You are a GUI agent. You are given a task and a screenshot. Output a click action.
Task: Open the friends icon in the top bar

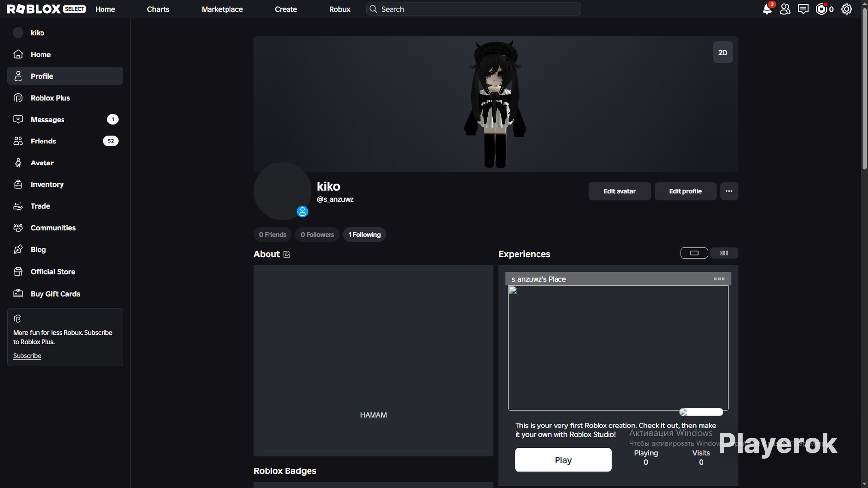tap(785, 9)
